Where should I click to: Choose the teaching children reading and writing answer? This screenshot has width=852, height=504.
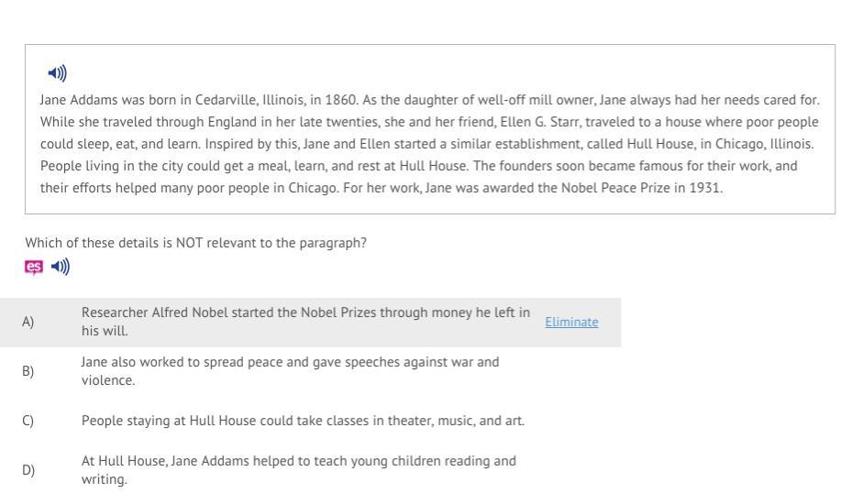[298, 469]
